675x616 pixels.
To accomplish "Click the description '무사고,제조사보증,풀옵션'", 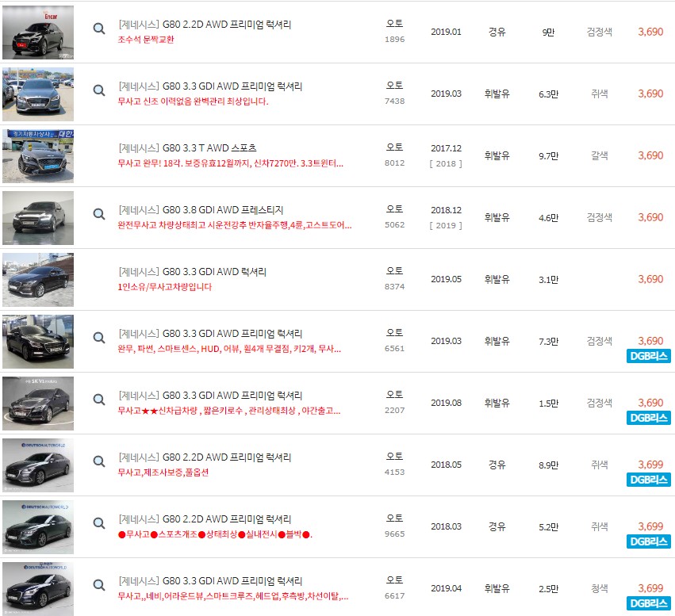I will tap(163, 473).
